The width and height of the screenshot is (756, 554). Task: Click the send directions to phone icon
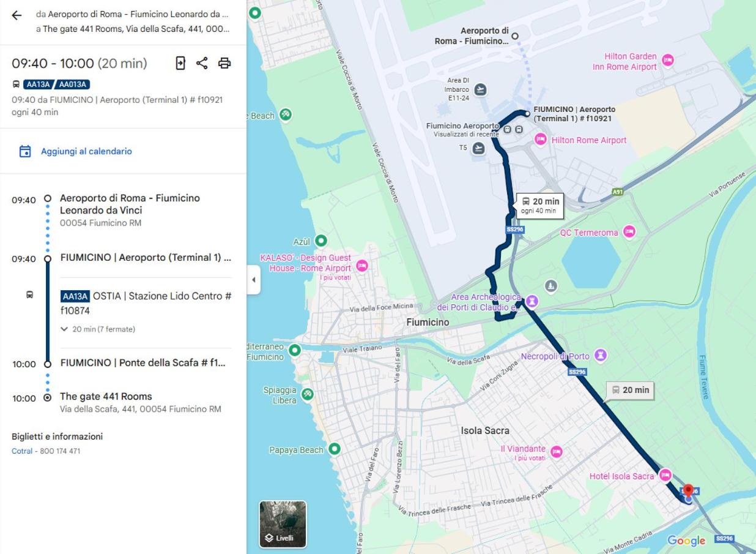[180, 63]
